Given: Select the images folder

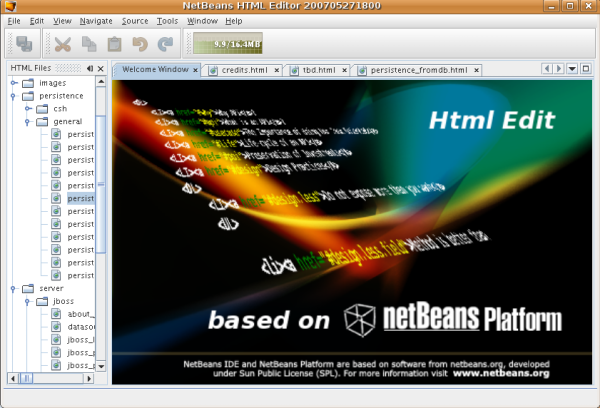Looking at the screenshot, I should (52, 83).
